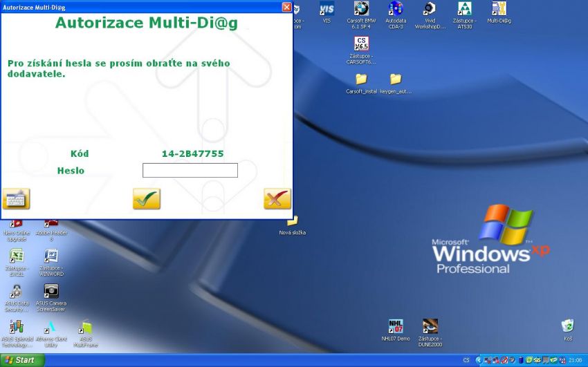Select the code value 14-2B47755
588x367 pixels.
(193, 153)
